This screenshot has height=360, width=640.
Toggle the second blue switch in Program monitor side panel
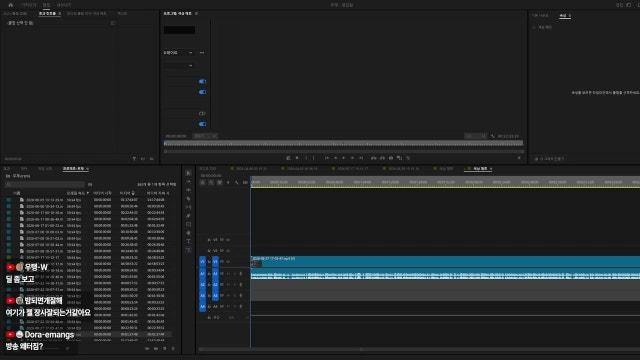click(x=202, y=92)
